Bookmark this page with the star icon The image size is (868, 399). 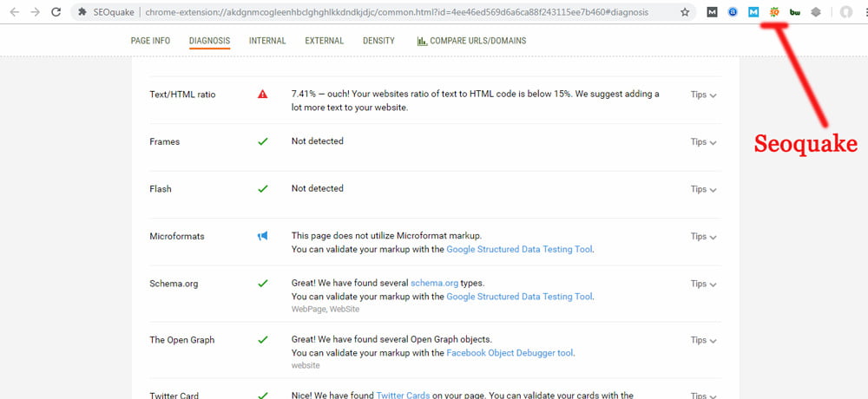pyautogui.click(x=685, y=12)
